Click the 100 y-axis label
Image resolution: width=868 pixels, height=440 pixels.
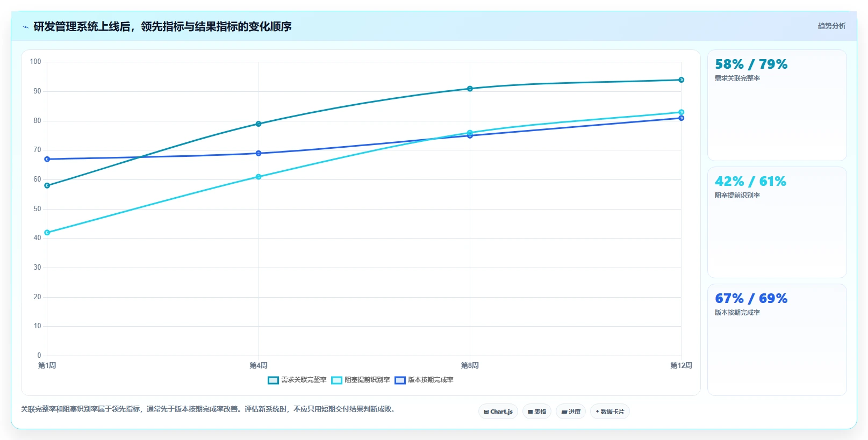pos(35,62)
